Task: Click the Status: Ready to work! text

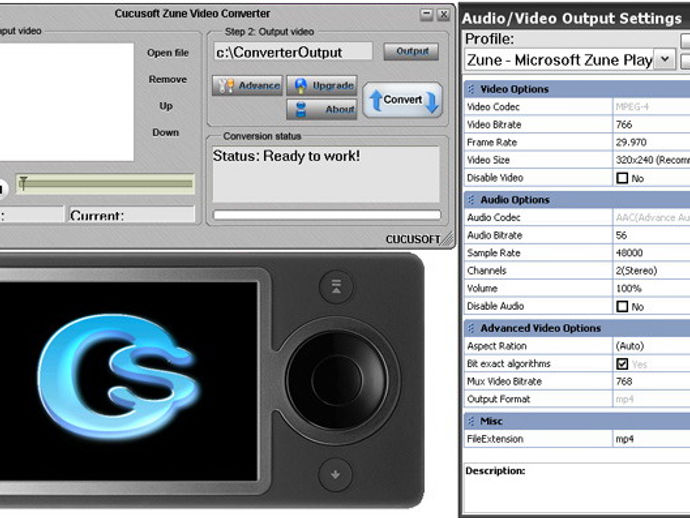Action: (286, 156)
